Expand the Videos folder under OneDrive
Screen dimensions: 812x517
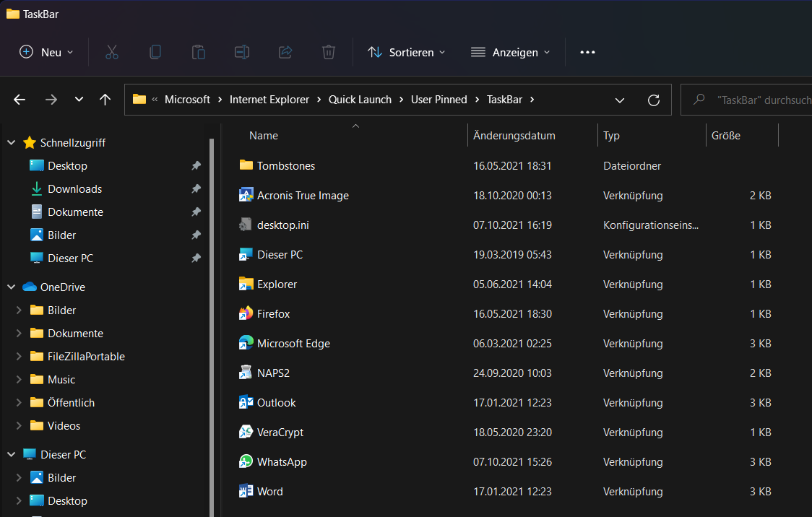point(20,425)
